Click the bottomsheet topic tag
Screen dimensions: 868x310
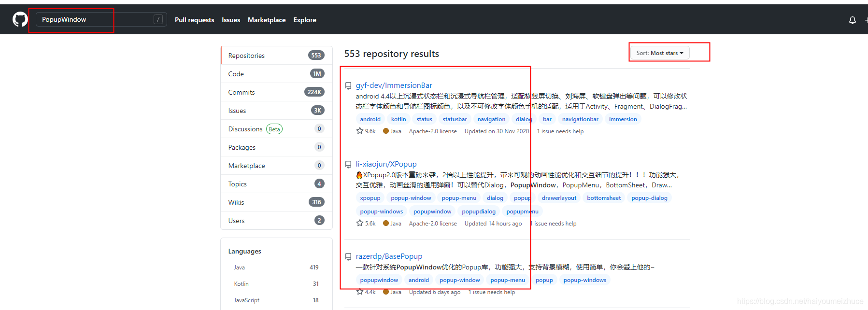(x=604, y=198)
